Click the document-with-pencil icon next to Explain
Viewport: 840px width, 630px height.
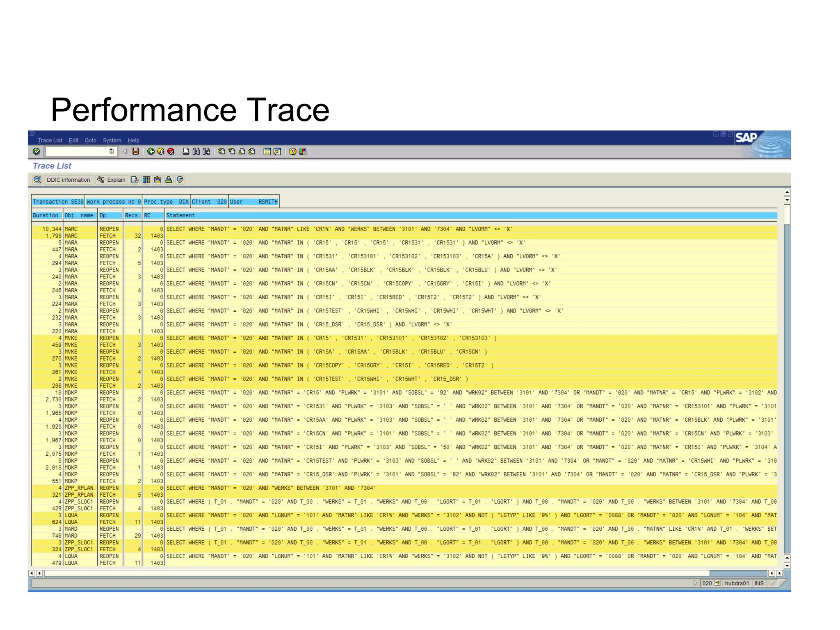click(135, 180)
